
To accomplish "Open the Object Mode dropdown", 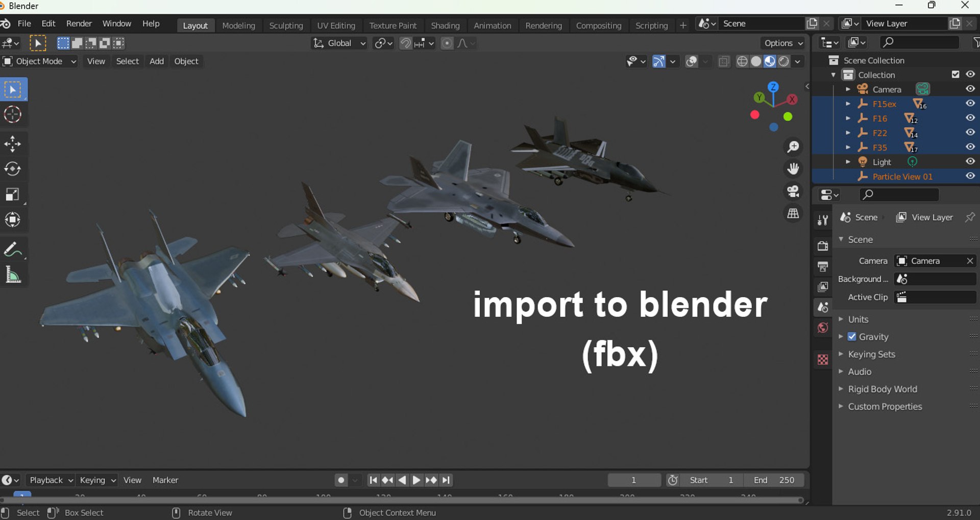I will coord(39,62).
